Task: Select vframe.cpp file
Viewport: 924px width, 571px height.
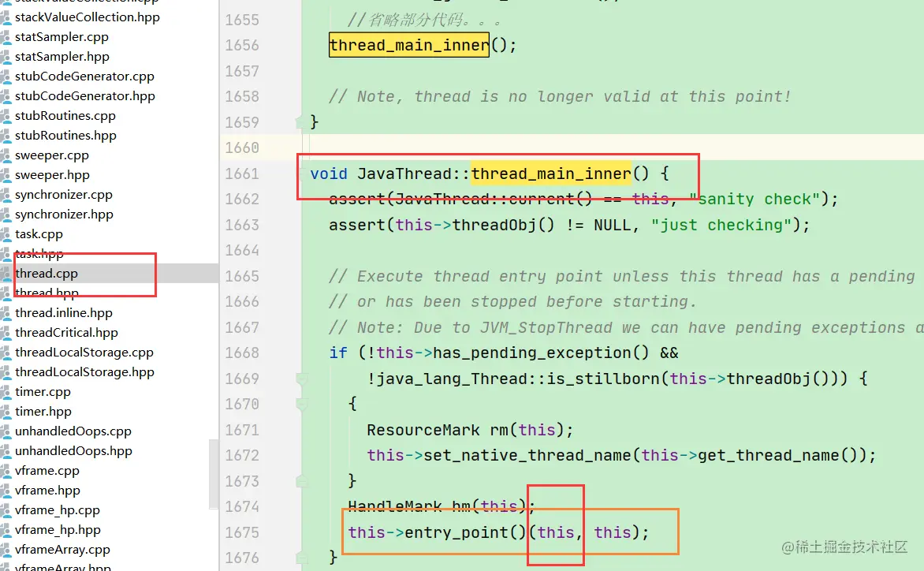Action: pyautogui.click(x=47, y=471)
